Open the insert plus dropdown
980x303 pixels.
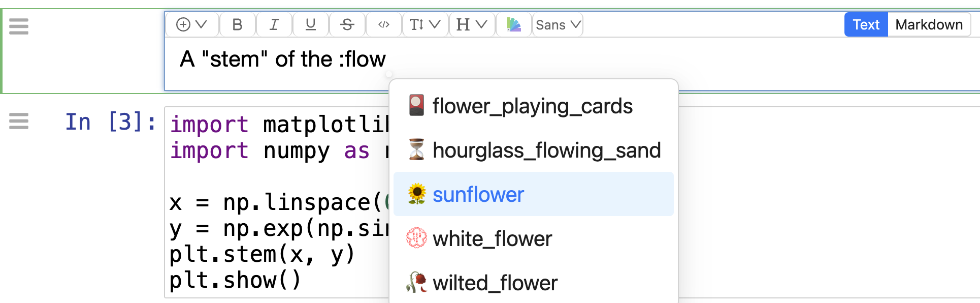pyautogui.click(x=191, y=24)
